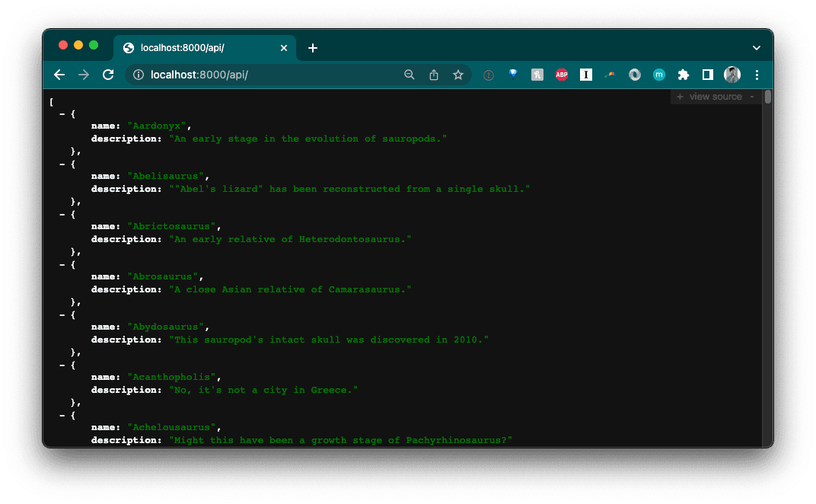Click description mentioning Pachyrhinosaurus
This screenshot has width=816, height=504.
pos(341,441)
